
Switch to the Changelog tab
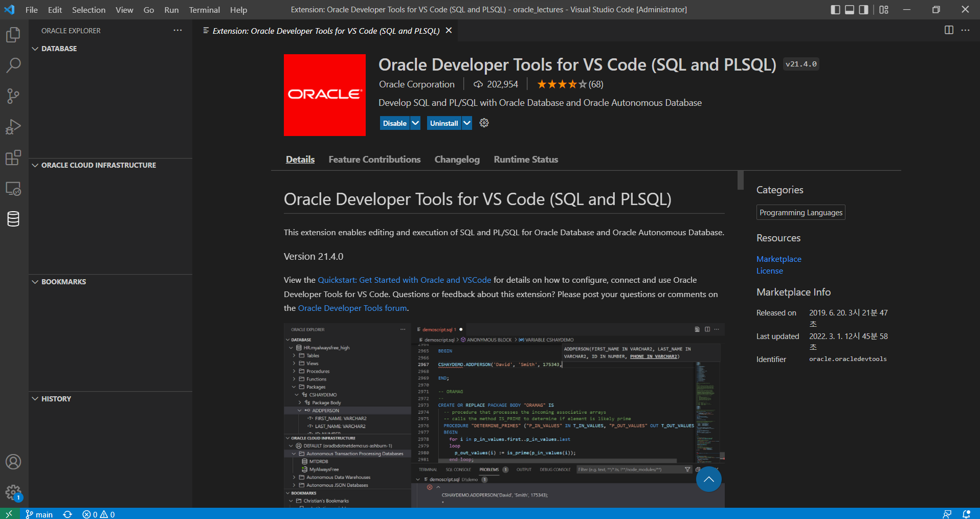tap(457, 160)
